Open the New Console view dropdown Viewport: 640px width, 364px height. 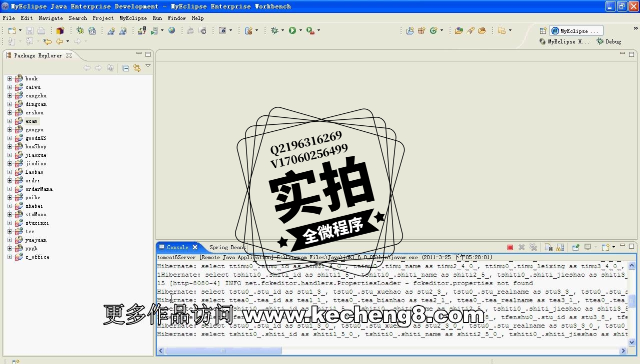(x=614, y=247)
